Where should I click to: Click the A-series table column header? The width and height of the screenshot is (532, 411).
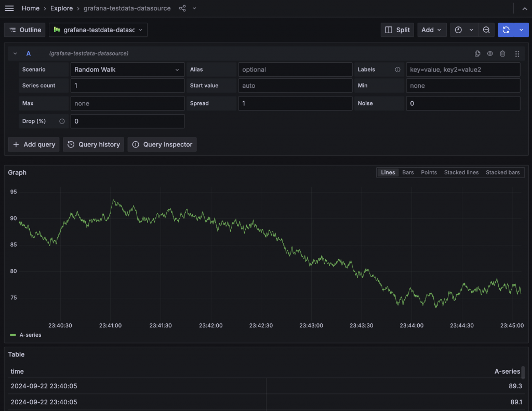507,372
